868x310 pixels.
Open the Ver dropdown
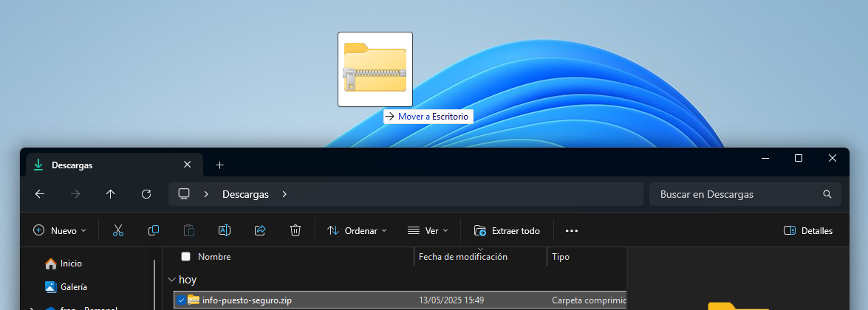point(428,231)
